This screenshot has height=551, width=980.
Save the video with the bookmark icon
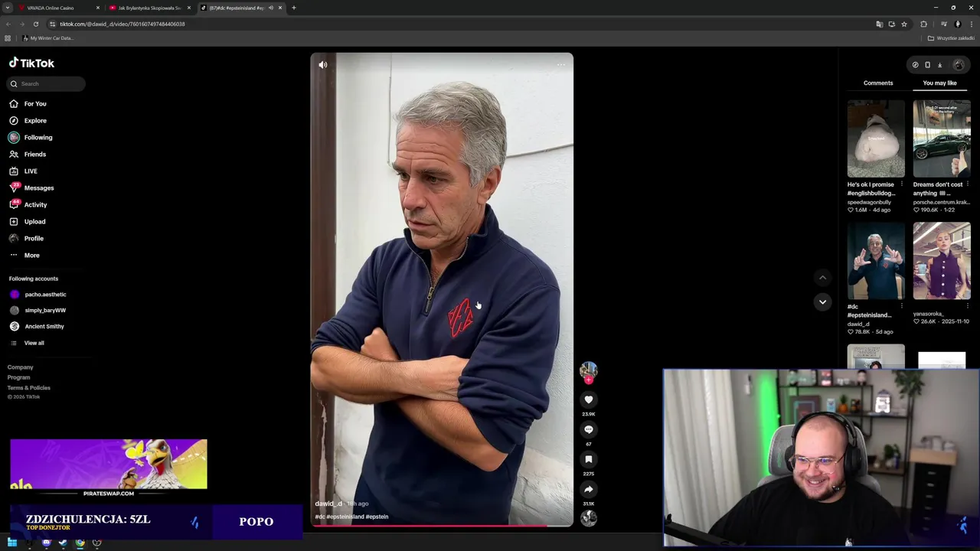tap(589, 459)
